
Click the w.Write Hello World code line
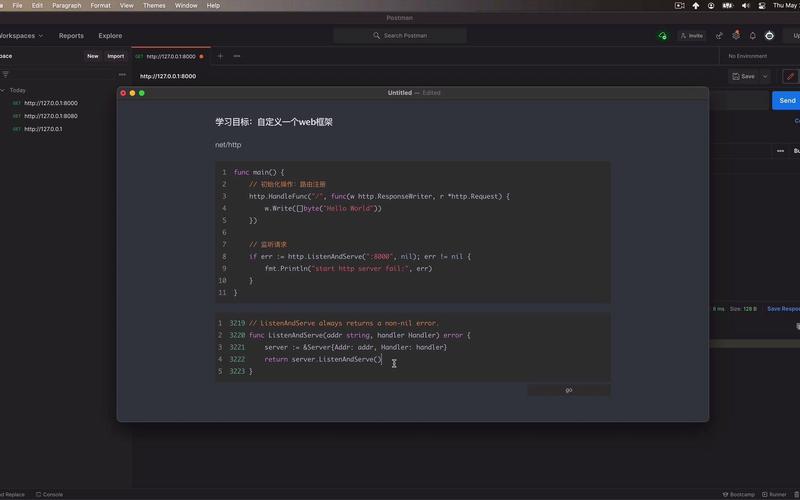click(x=323, y=208)
